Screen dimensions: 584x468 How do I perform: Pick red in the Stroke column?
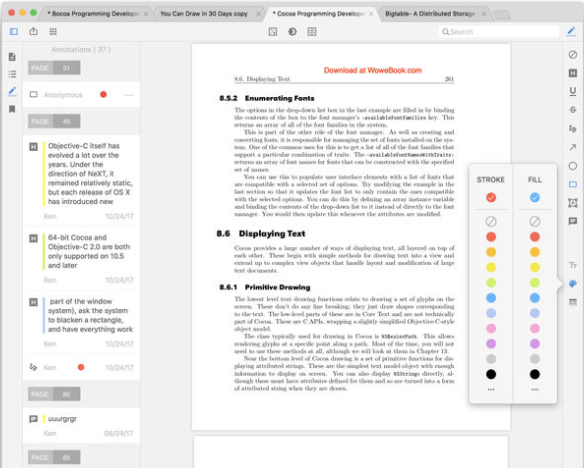pyautogui.click(x=491, y=237)
